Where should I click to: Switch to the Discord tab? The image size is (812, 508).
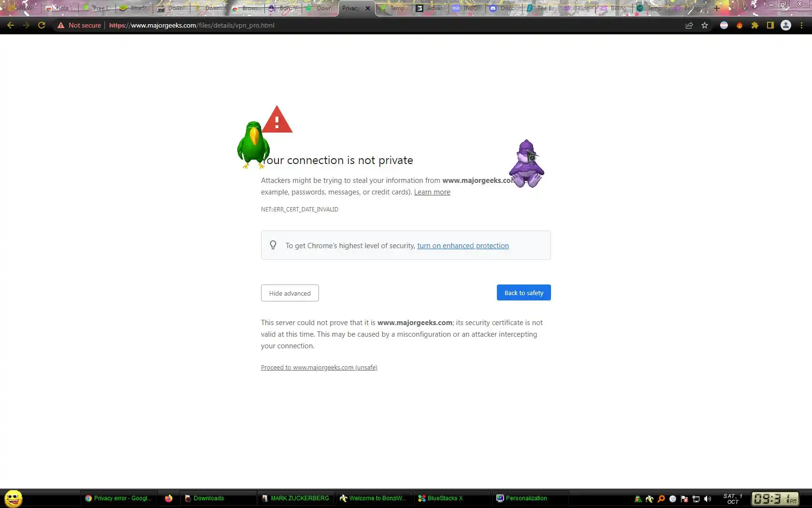(x=504, y=8)
